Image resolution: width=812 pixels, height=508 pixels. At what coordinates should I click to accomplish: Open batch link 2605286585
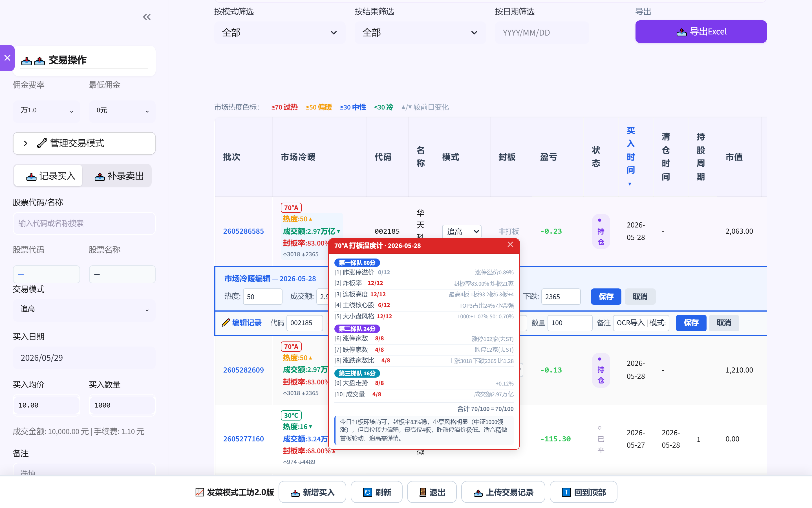(243, 231)
